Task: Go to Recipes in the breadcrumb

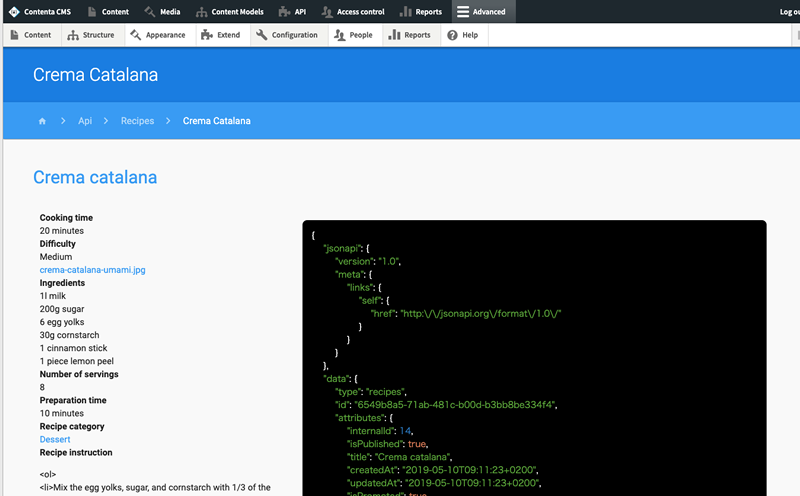Action: (x=137, y=121)
